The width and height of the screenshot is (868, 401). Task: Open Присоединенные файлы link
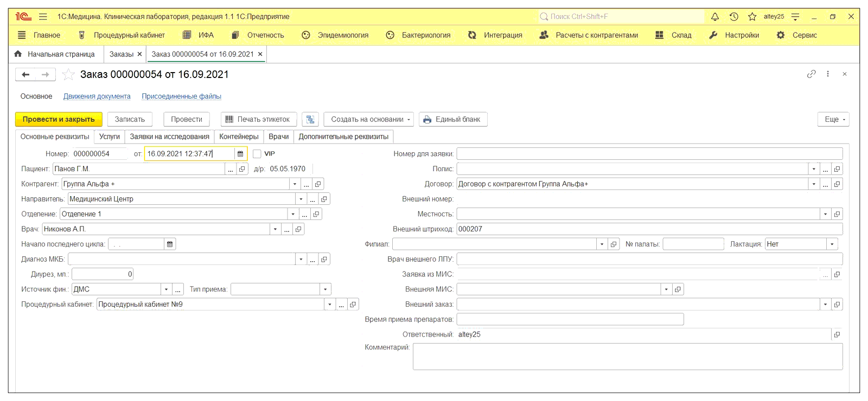[x=181, y=96]
